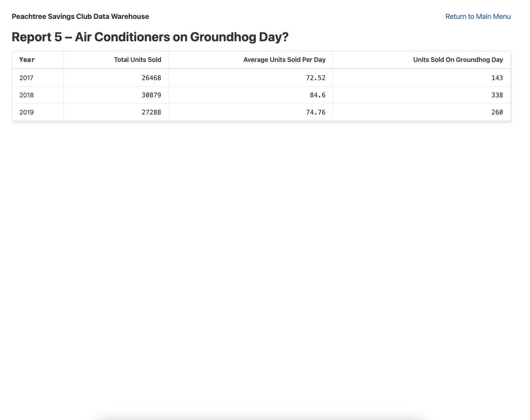Select total units value 30879
This screenshot has height=420, width=530.
151,95
